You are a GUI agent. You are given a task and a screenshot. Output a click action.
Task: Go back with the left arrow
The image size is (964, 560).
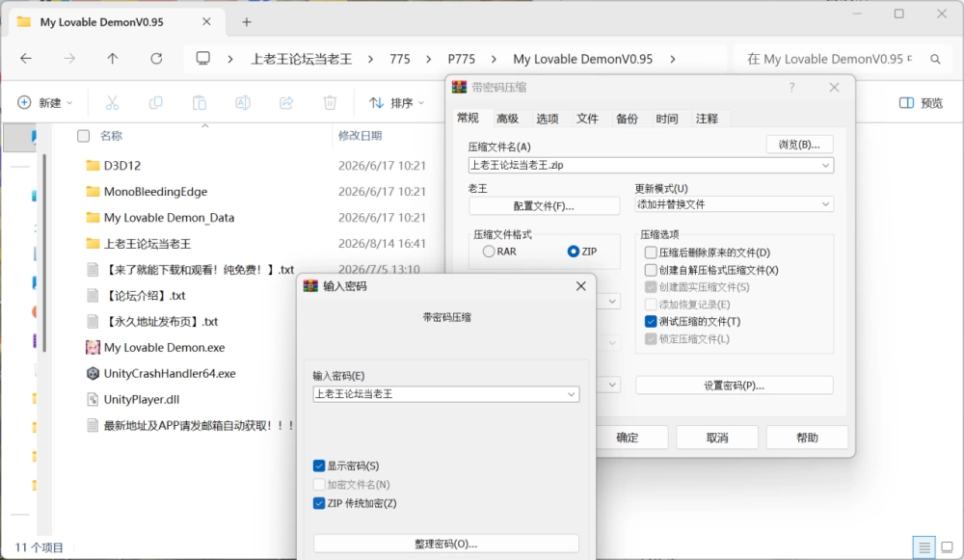tap(26, 59)
